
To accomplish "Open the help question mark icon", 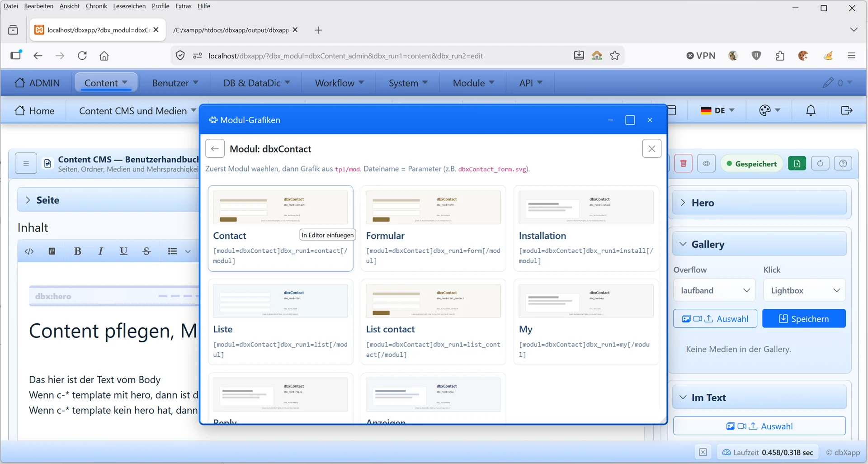I will (843, 164).
